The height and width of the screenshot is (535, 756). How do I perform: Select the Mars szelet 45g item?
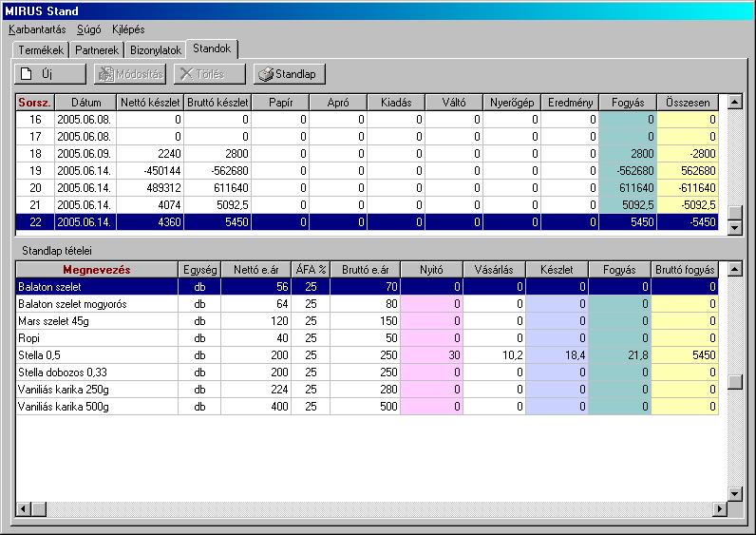(367, 321)
